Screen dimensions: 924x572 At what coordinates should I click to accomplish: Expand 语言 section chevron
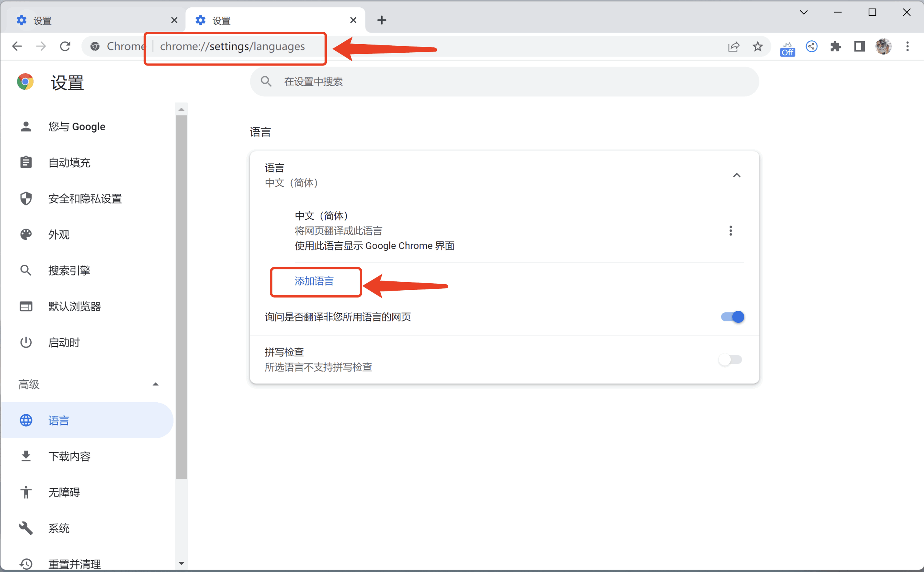click(x=737, y=175)
